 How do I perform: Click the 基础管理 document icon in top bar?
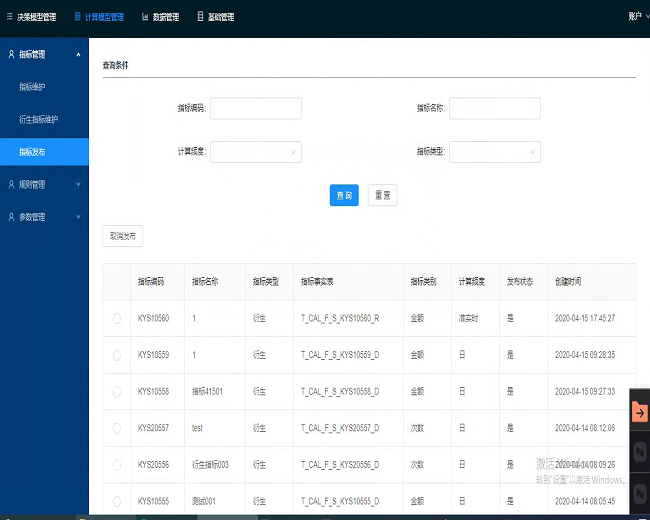200,17
